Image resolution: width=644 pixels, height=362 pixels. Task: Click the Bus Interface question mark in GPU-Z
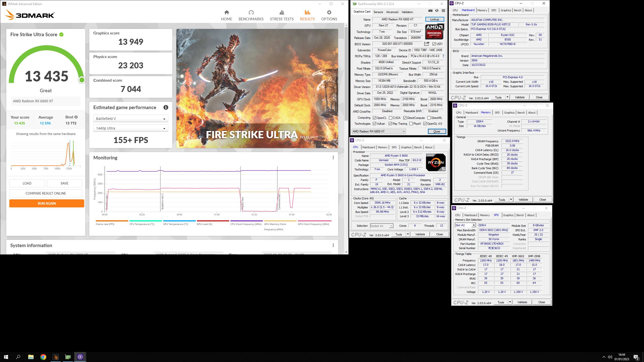point(443,56)
